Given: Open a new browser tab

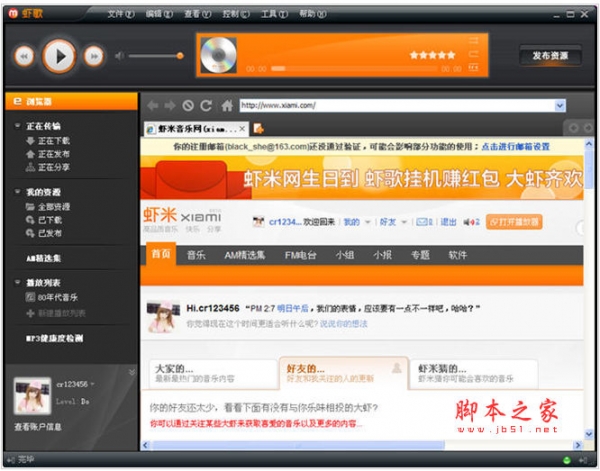Looking at the screenshot, I should click(x=258, y=129).
